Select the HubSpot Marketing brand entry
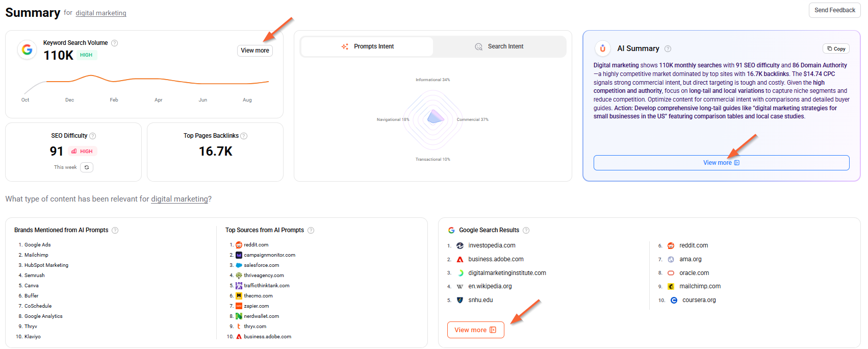 (x=46, y=265)
